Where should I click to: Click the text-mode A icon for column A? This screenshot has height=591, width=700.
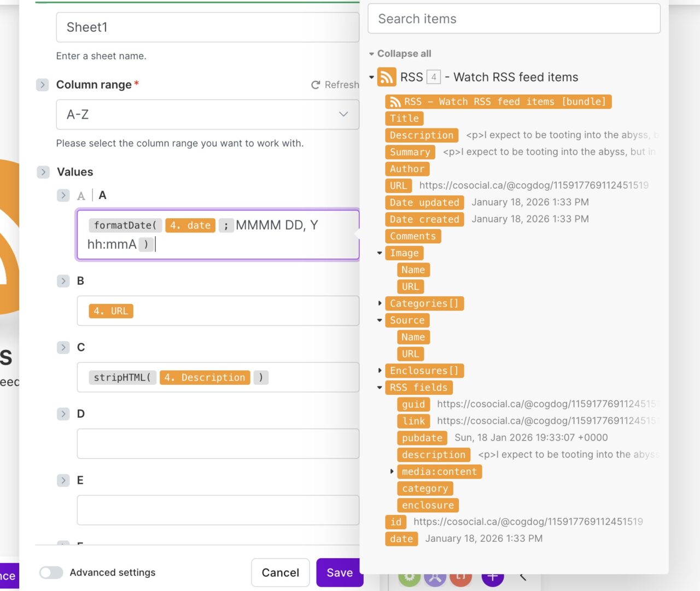pyautogui.click(x=81, y=196)
